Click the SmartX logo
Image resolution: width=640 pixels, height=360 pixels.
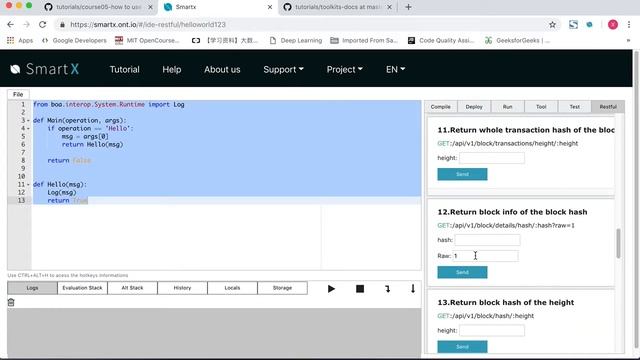coord(44,69)
